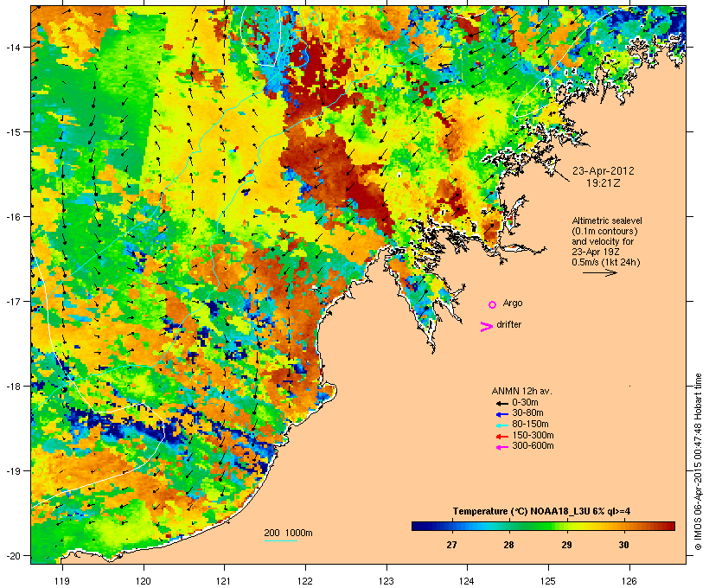The width and height of the screenshot is (709, 588).
Task: Click the Temperature NOAA18_L3U colorbar title
Action: (x=541, y=511)
